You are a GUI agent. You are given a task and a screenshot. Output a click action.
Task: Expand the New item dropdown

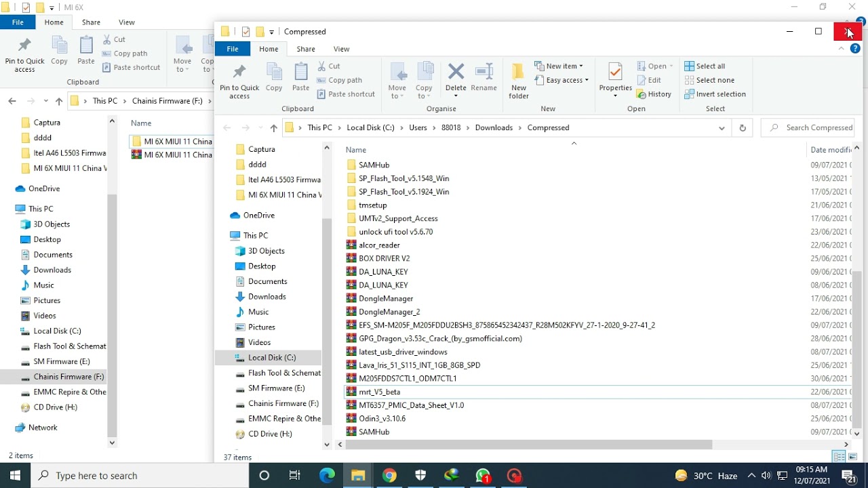pos(559,66)
